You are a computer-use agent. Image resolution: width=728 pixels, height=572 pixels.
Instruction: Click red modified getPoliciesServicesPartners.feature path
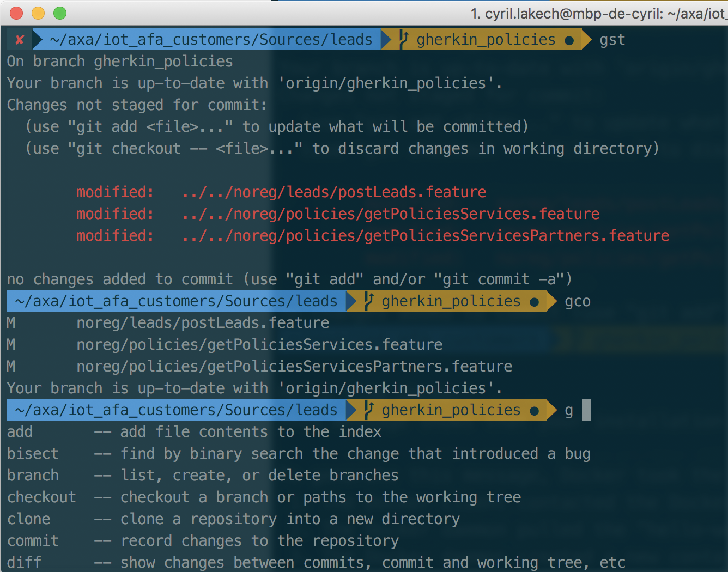[426, 236]
